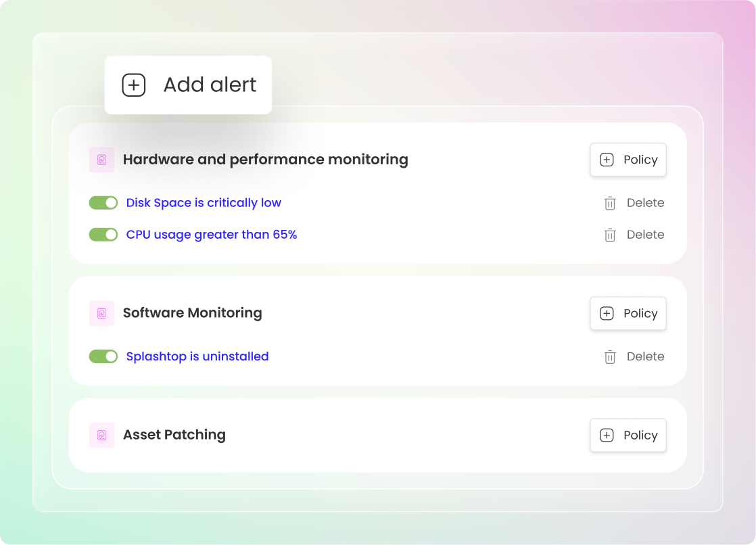Screen dimensions: 756x545
Task: Click trash icon for Splashtop uninstalled alert
Action: tap(610, 356)
